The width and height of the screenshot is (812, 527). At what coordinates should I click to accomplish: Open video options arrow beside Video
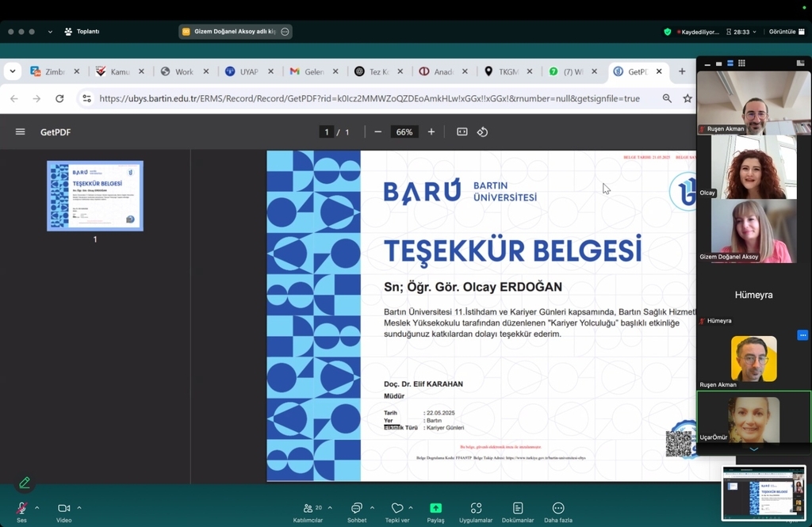click(79, 508)
